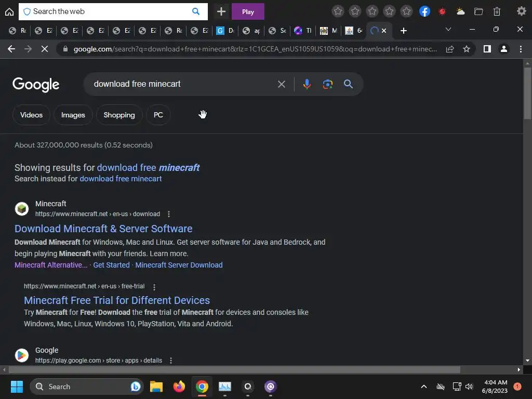Click the Google Play favicon

(22, 355)
